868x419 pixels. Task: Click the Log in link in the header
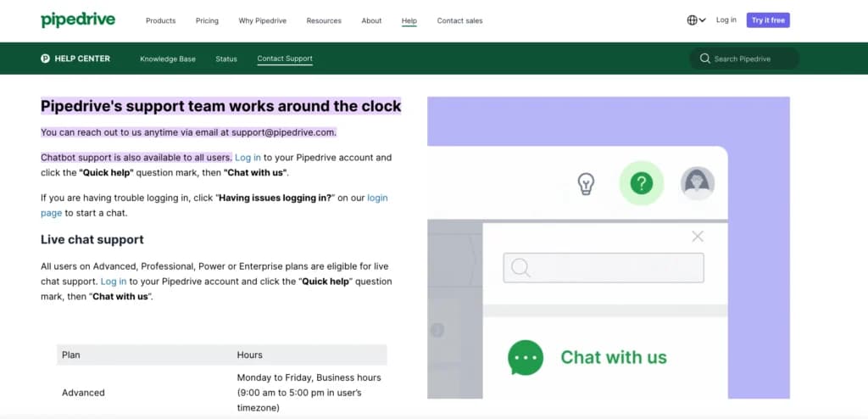pyautogui.click(x=726, y=20)
